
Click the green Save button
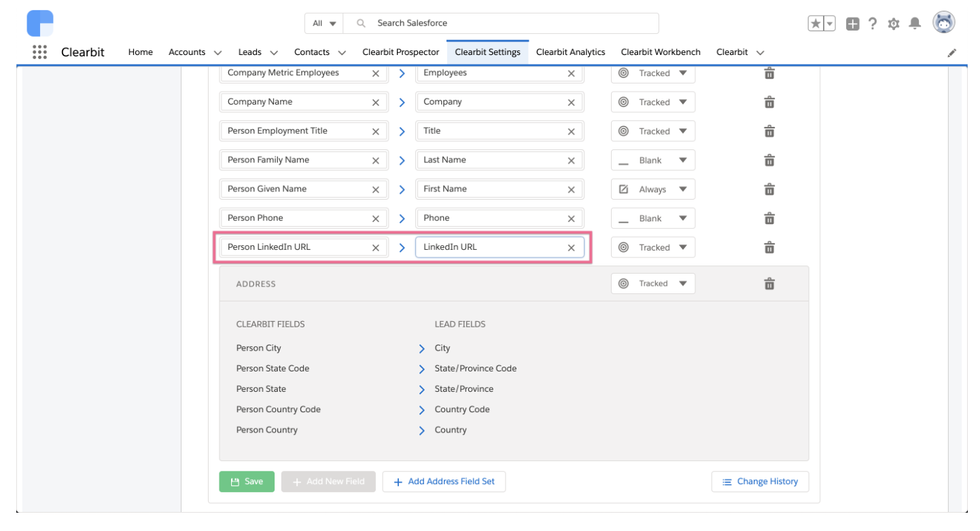247,481
